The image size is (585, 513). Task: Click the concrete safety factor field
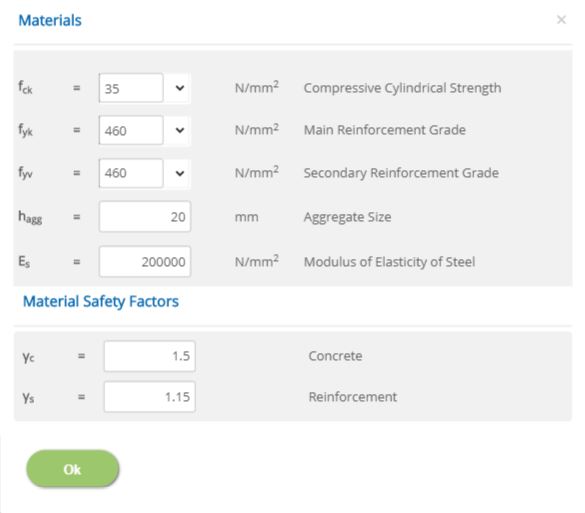tap(150, 356)
